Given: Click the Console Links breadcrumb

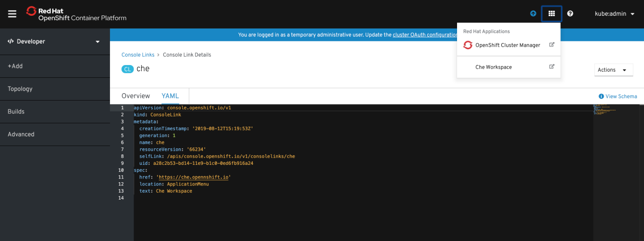Looking at the screenshot, I should [x=138, y=55].
